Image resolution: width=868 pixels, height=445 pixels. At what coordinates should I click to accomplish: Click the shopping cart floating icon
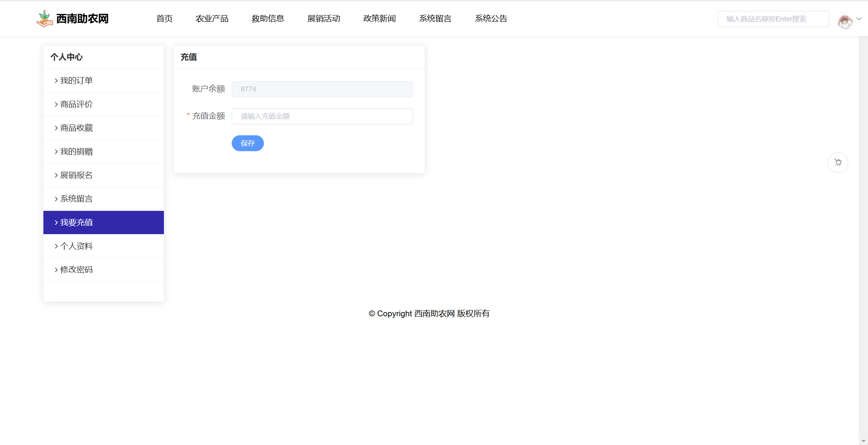coord(838,162)
